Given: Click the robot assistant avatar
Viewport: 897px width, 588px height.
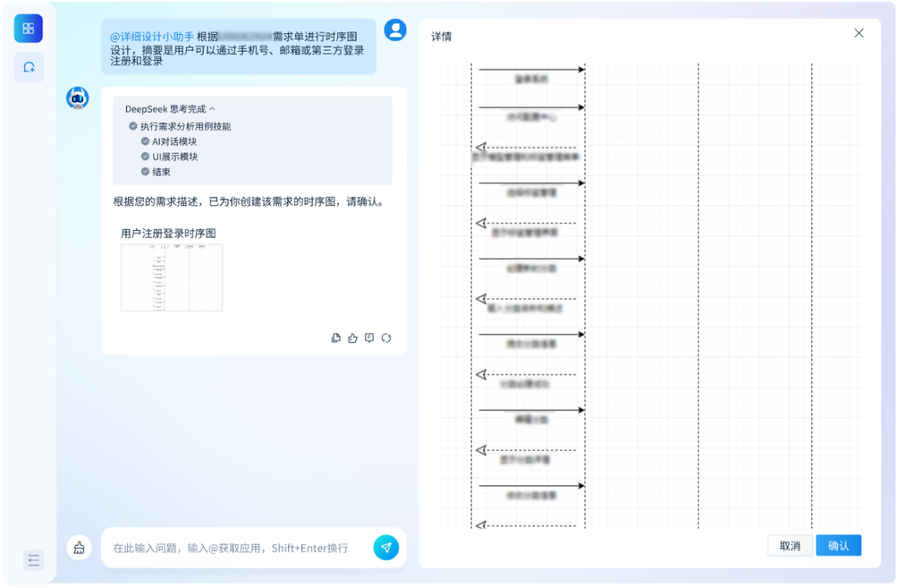Looking at the screenshot, I should click(78, 98).
